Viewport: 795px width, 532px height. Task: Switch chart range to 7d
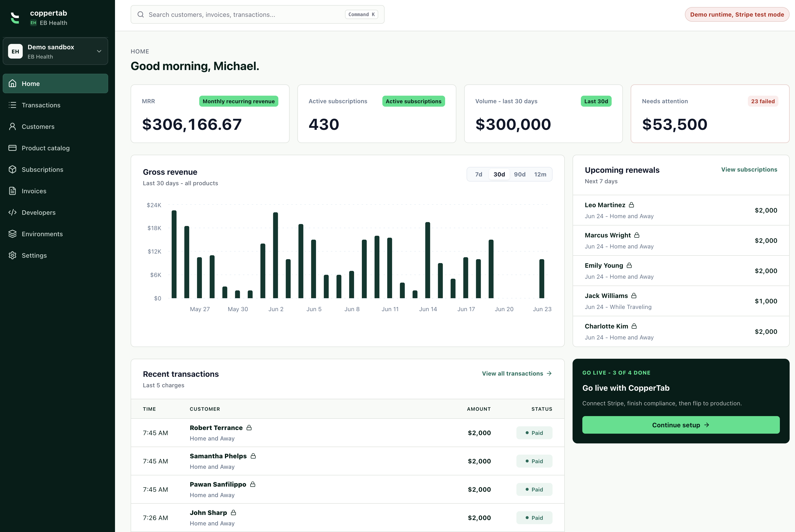coord(479,174)
